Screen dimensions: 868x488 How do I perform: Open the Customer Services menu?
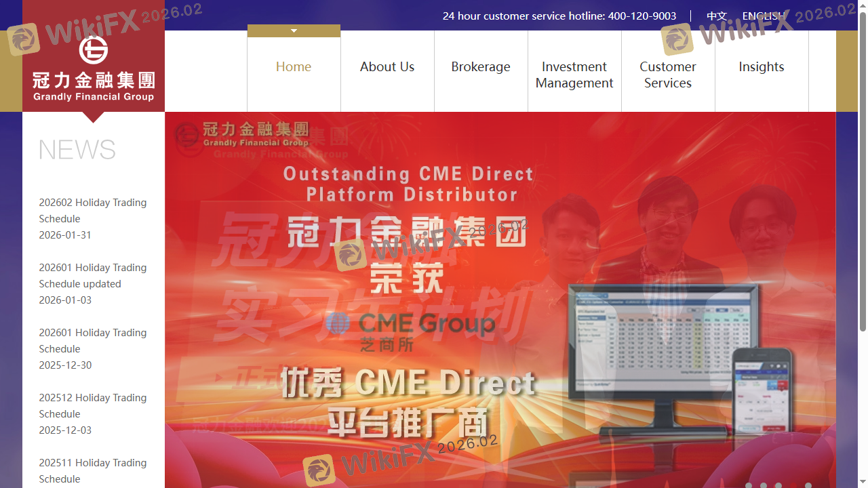coord(668,75)
